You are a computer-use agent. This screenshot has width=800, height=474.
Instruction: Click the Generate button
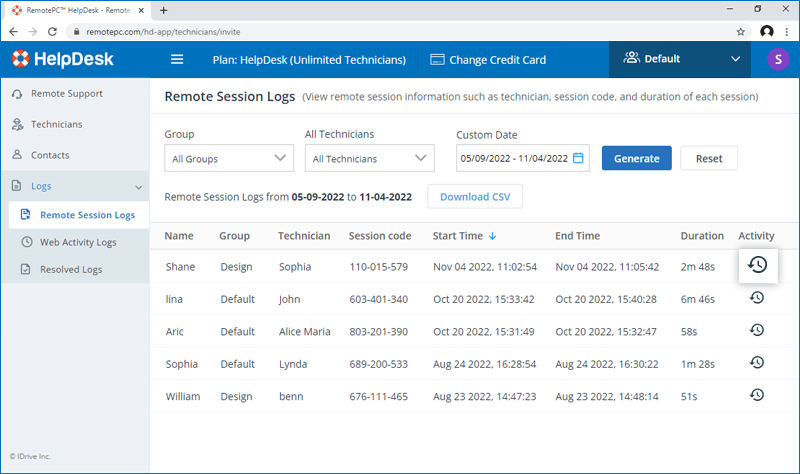[x=637, y=158]
